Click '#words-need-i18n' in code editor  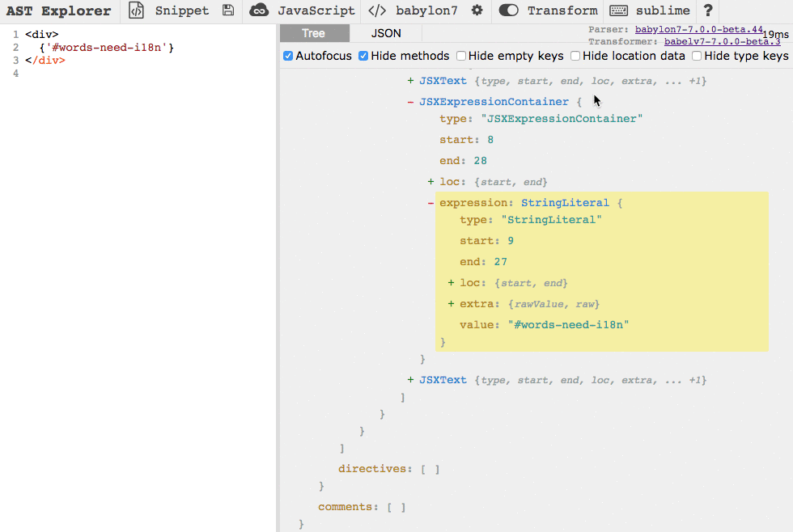coord(107,48)
